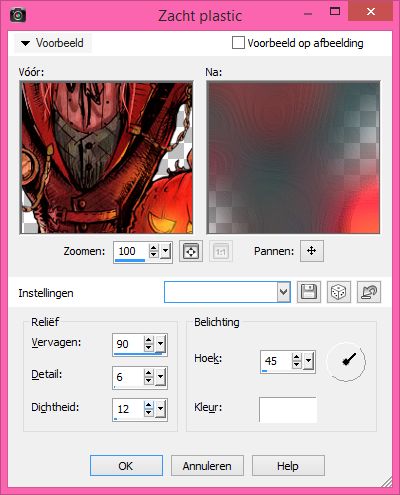Increase the Detail value with up arrow

pyautogui.click(x=149, y=373)
